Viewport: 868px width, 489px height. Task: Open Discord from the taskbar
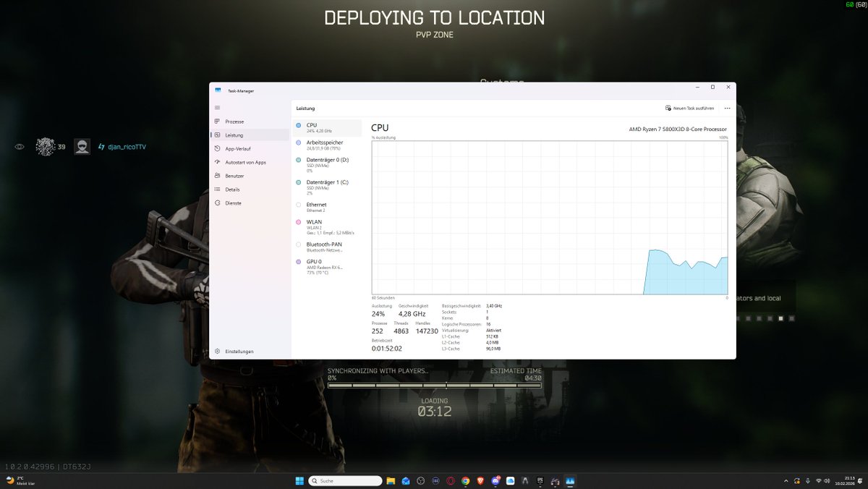[495, 480]
